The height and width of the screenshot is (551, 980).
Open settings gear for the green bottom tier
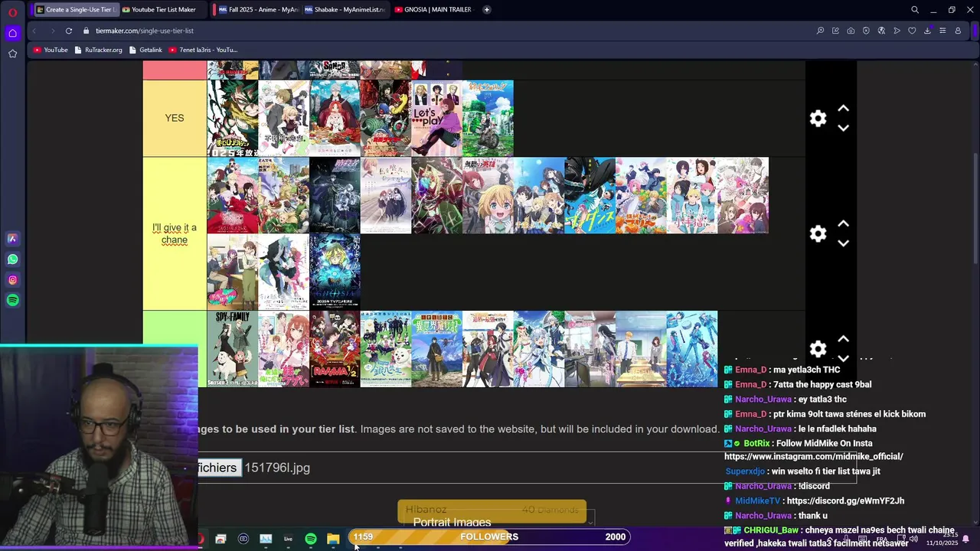(818, 349)
